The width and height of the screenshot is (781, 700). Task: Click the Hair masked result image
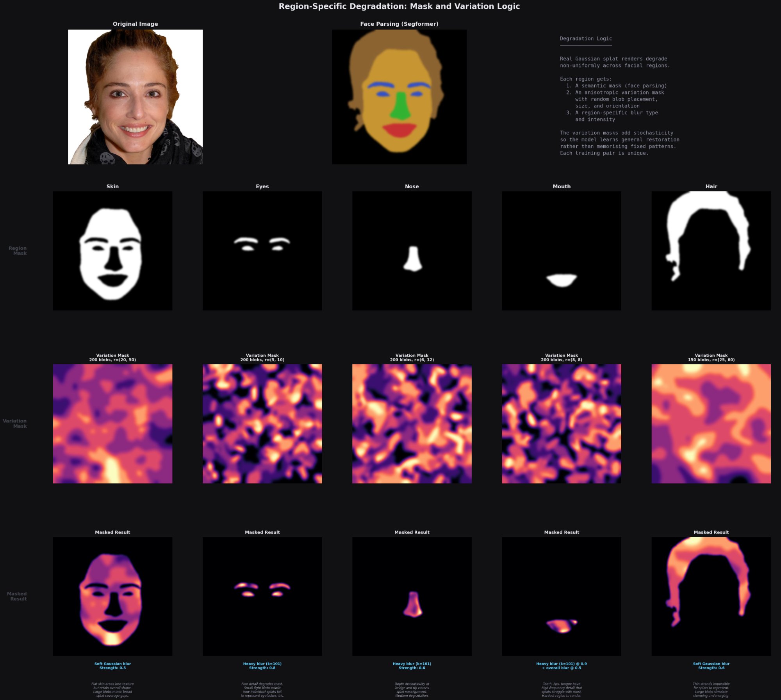point(711,596)
